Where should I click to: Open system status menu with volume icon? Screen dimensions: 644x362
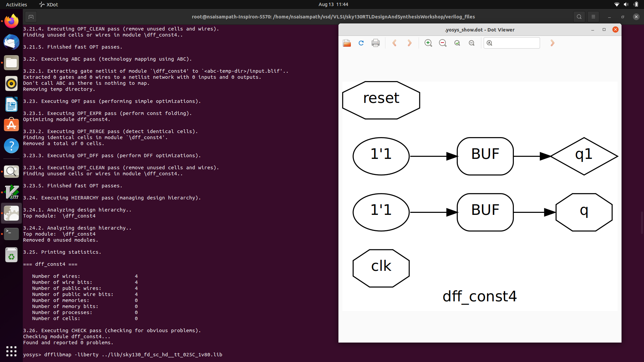pyautogui.click(x=626, y=4)
